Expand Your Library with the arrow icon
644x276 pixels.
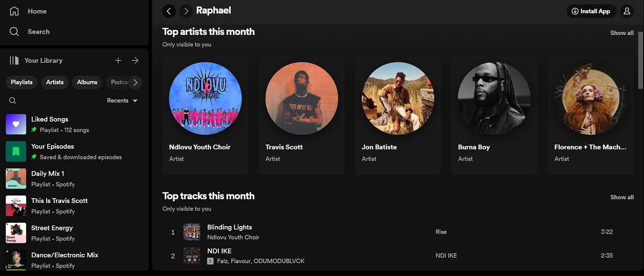click(x=135, y=61)
